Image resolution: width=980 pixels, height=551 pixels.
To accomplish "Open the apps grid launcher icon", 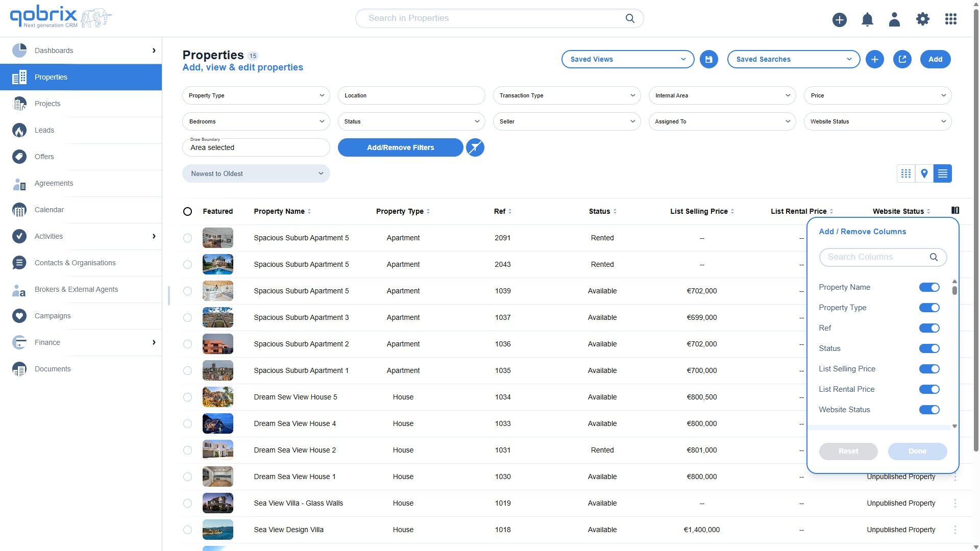I will pos(950,19).
